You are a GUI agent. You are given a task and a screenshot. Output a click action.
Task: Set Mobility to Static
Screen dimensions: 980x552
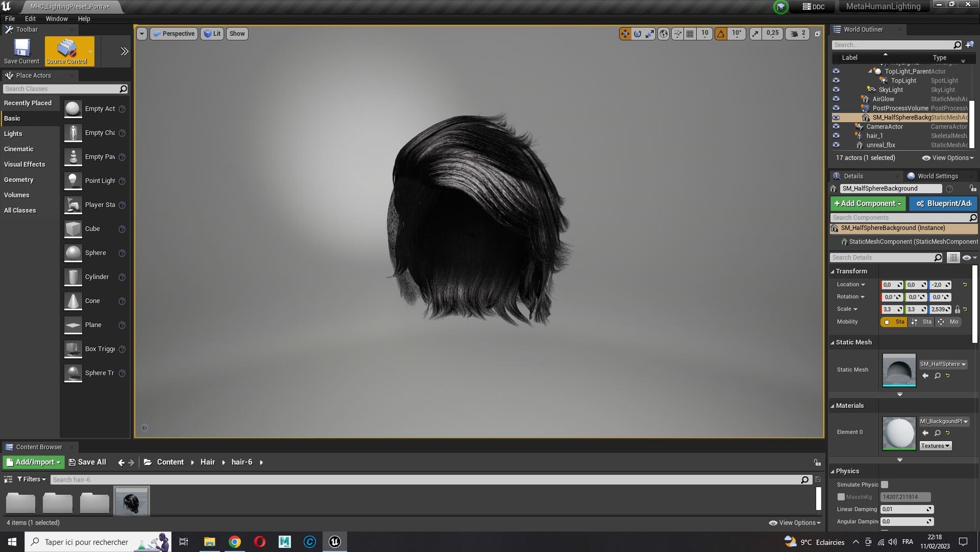895,322
